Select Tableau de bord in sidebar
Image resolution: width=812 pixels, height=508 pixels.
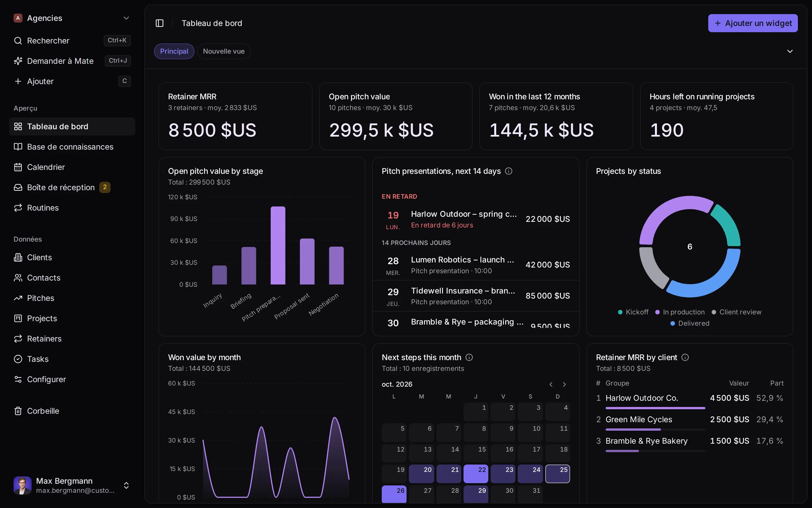pos(72,126)
